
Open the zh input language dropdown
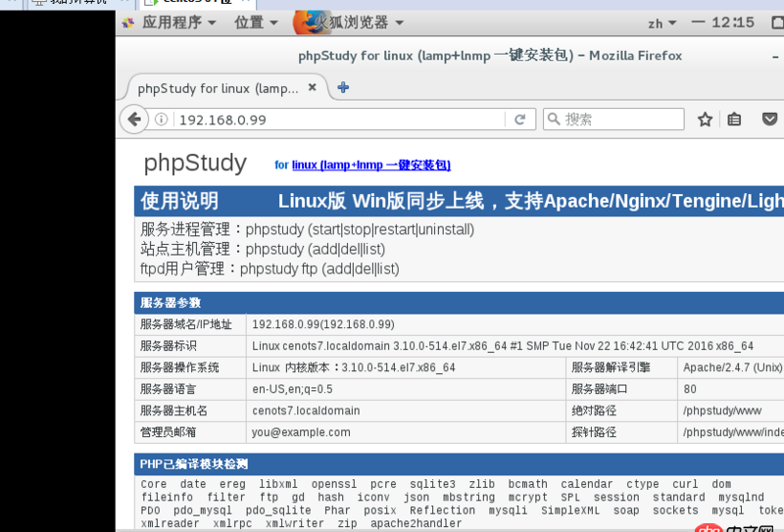662,23
